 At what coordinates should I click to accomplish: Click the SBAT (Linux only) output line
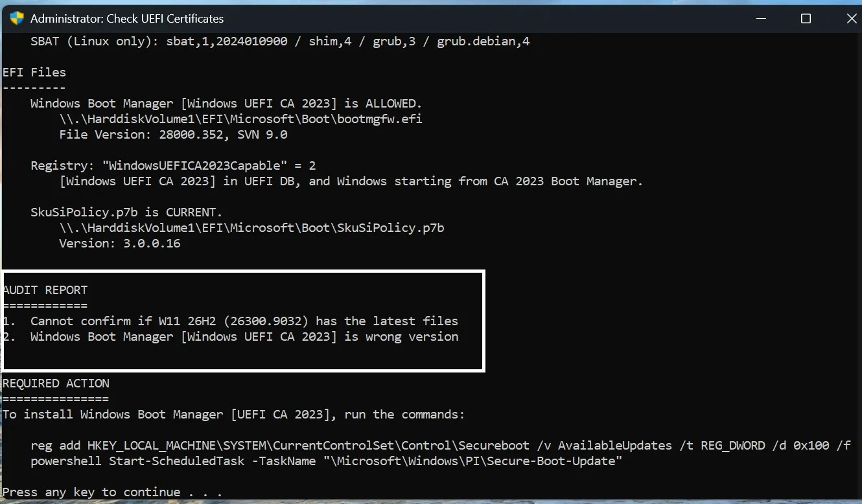[280, 41]
